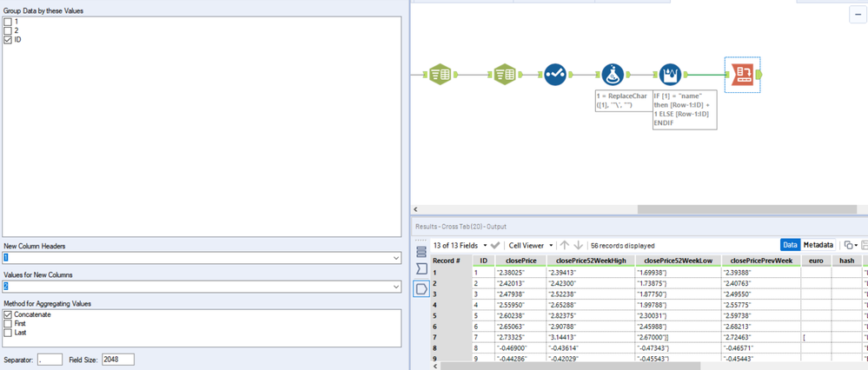Select the Multi-Row Formula tool
This screenshot has width=868, height=370.
pyautogui.click(x=670, y=75)
